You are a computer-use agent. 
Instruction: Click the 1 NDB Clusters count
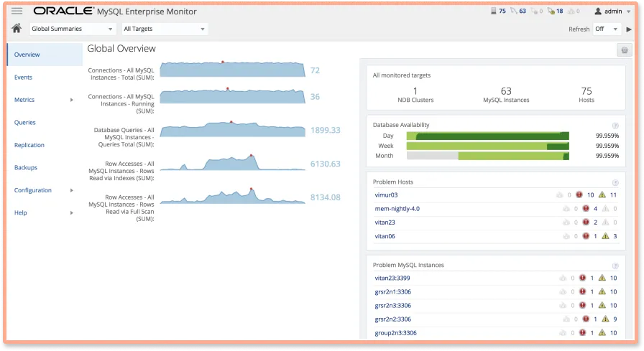click(415, 91)
